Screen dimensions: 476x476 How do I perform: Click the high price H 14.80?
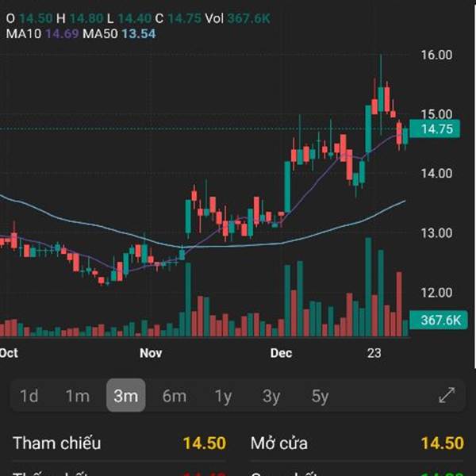pyautogui.click(x=86, y=18)
